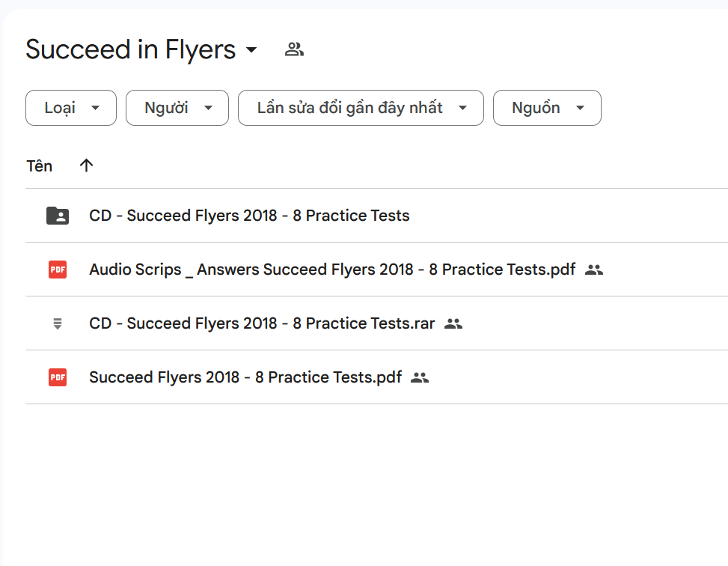The width and height of the screenshot is (728, 566).
Task: Open the Người filter dropdown
Action: click(x=177, y=108)
